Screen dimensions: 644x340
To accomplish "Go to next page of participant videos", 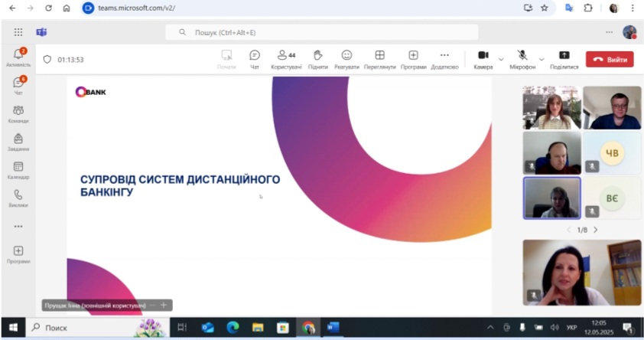I will point(596,230).
